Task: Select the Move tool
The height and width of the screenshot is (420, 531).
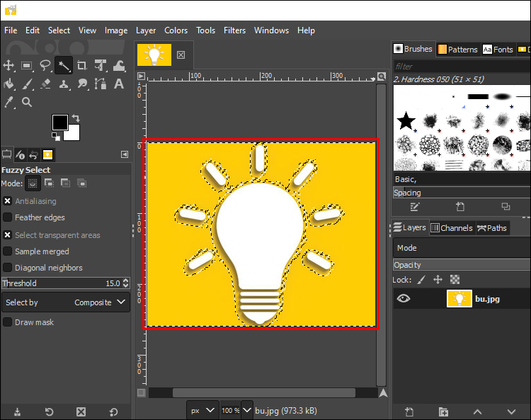Action: 8,65
